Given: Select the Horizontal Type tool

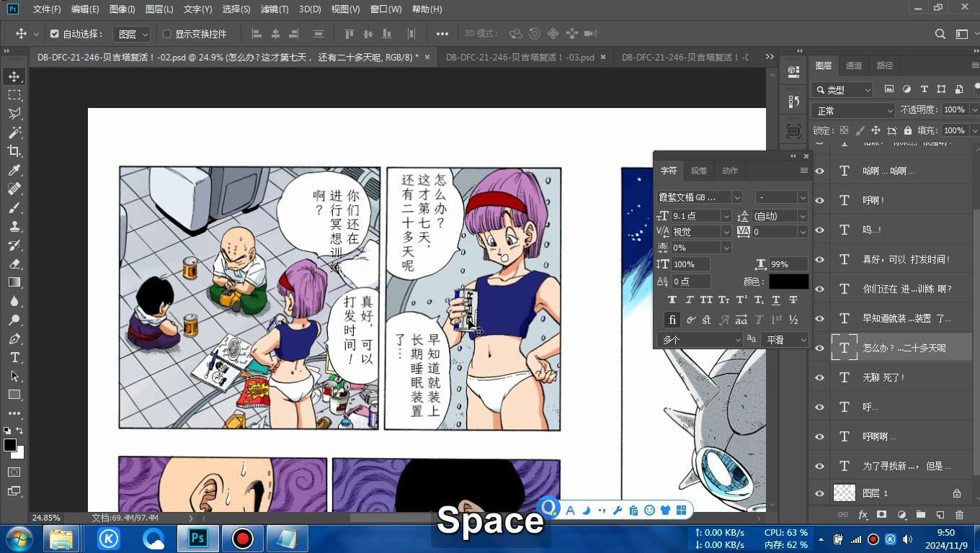Looking at the screenshot, I should [x=14, y=357].
